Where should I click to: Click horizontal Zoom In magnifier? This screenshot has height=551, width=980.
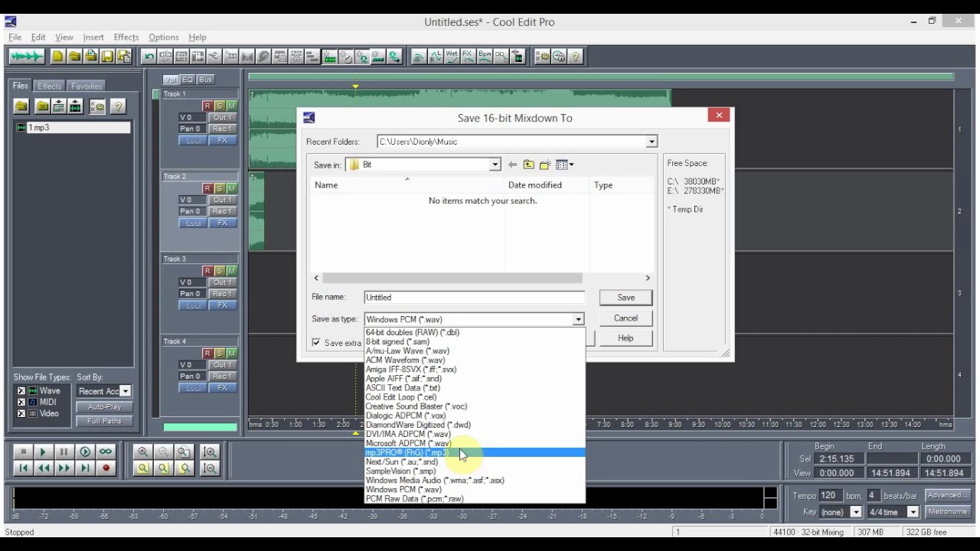coord(142,452)
